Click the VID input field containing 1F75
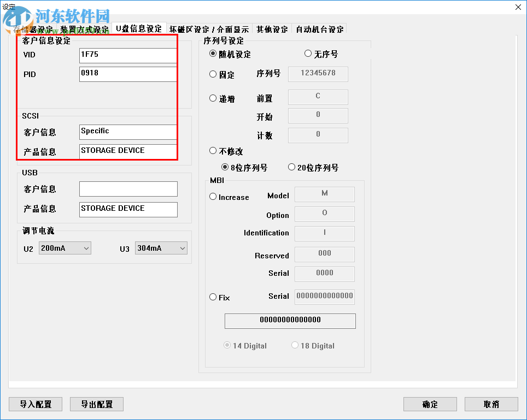The image size is (527, 420). 127,55
